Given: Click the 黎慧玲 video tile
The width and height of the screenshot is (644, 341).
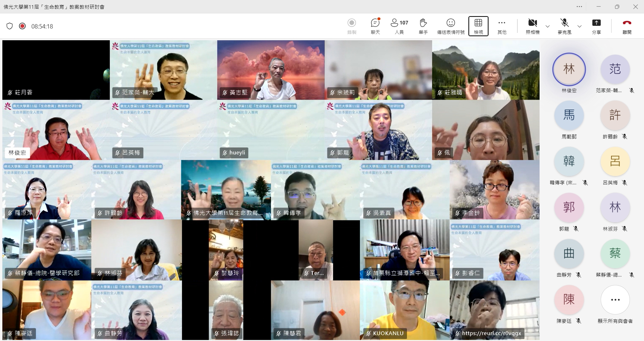Looking at the screenshot, I should click(x=226, y=250).
